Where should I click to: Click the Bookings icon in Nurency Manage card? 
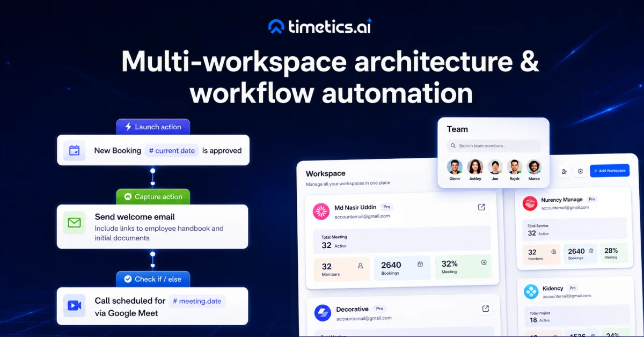pos(591,251)
